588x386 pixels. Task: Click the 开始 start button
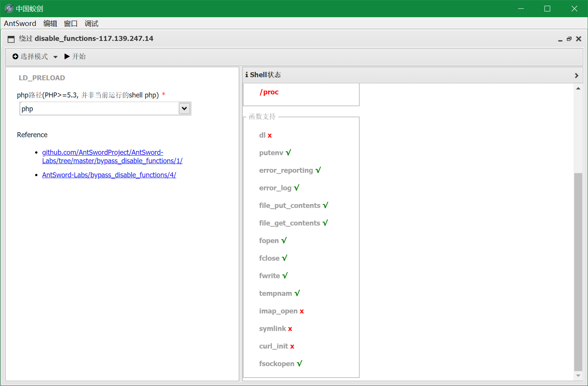[x=75, y=57]
